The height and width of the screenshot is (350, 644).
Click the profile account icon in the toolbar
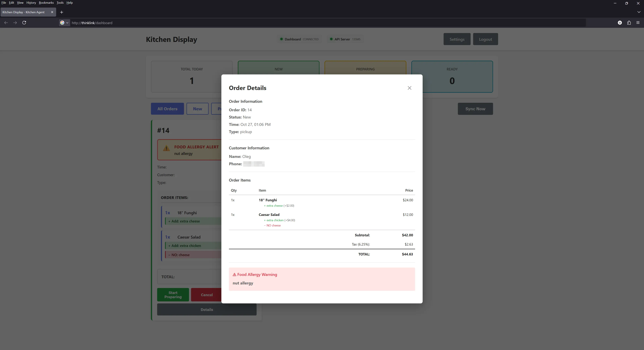click(x=620, y=23)
